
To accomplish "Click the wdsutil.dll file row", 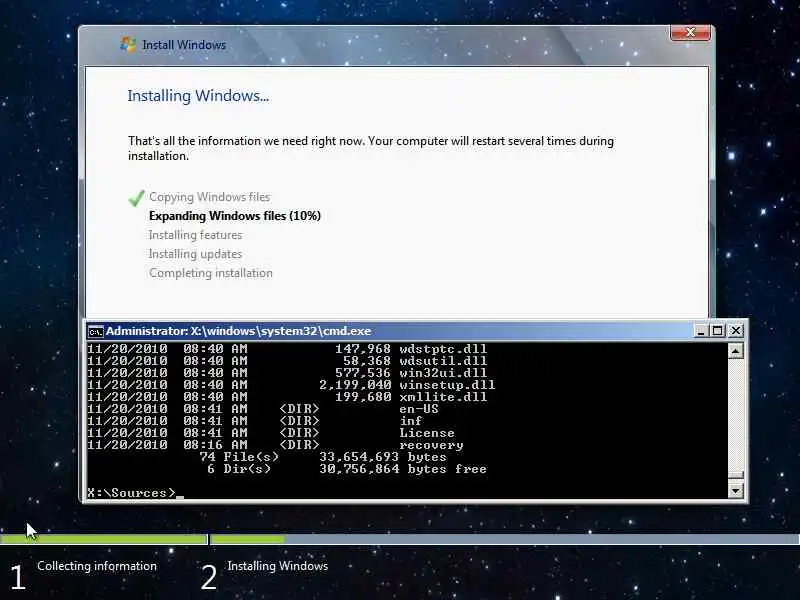I will [287, 361].
